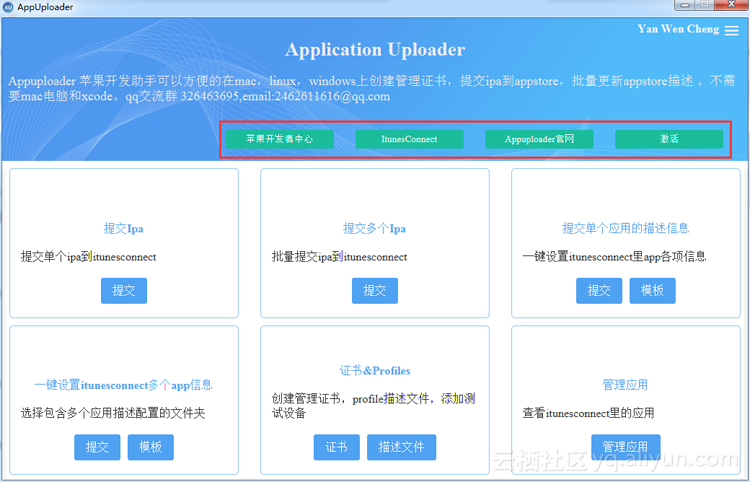This screenshot has height=482, width=750.
Task: Click text 查看itunesconnect里的应用
Action: 588,413
